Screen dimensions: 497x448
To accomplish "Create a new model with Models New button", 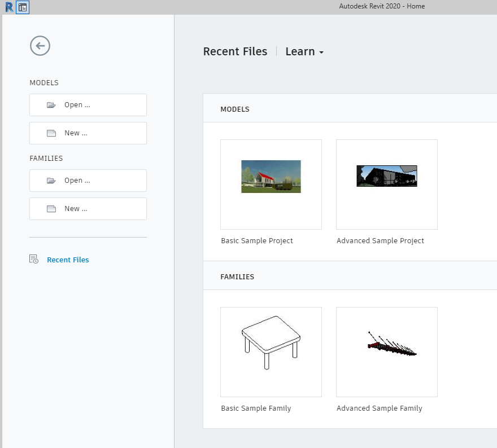I will pos(88,133).
